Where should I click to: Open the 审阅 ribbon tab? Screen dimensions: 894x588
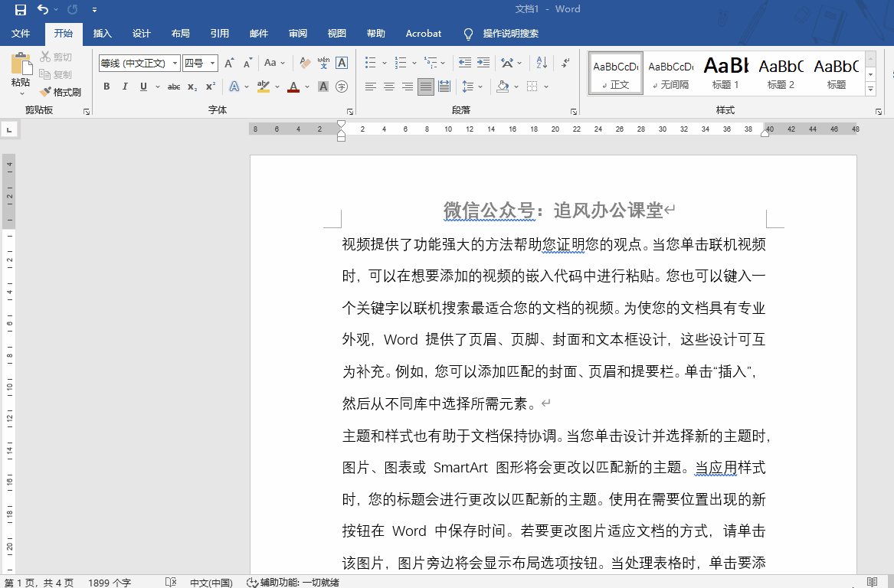point(298,34)
